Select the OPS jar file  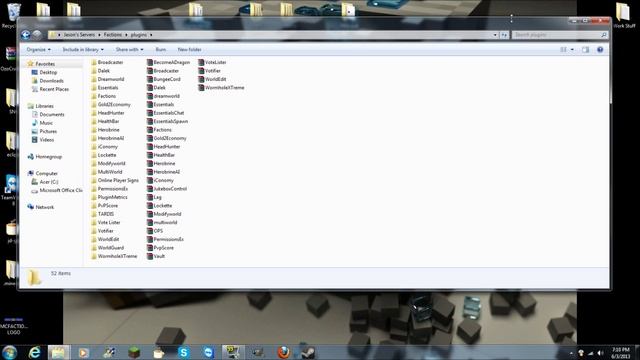coord(155,231)
